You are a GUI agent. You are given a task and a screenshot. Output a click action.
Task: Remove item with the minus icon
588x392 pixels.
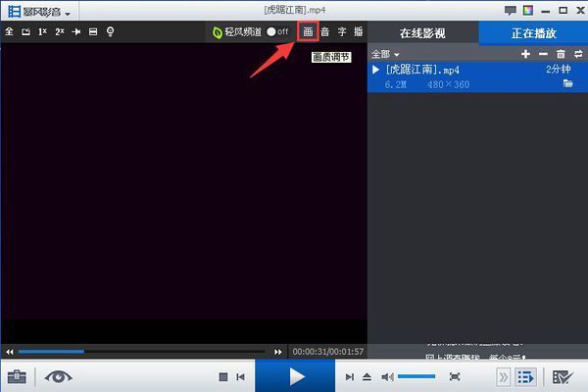click(543, 55)
